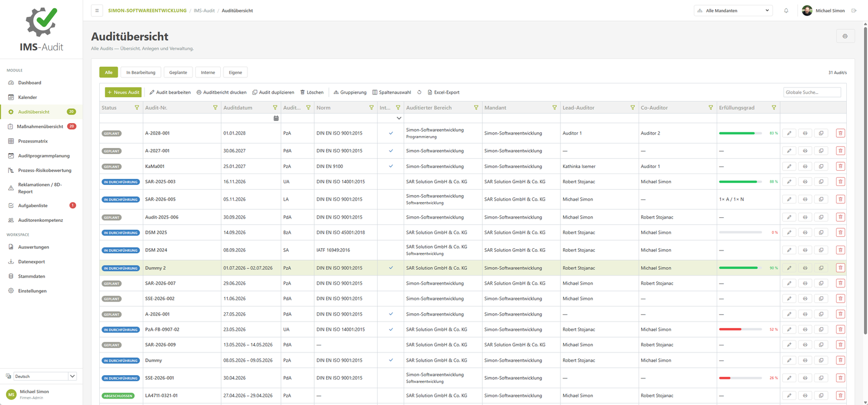Screen dimensions: 868x405
Task: Toggle the Int. checkmark for PzA-FB-0907-02
Action: tap(391, 330)
